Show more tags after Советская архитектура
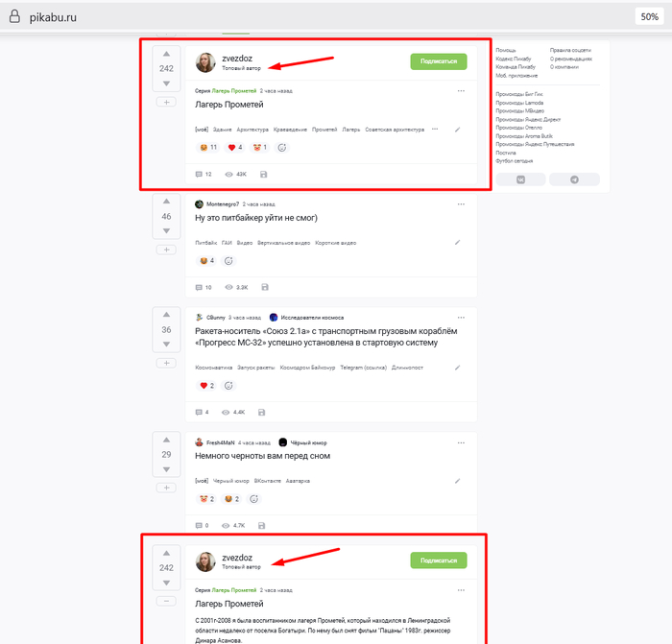 click(435, 129)
